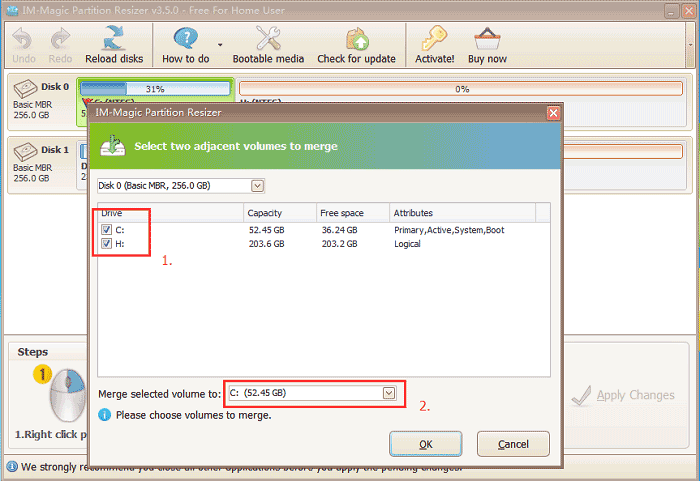Close the merge dialog with red X
Image resolution: width=700 pixels, height=481 pixels.
pyautogui.click(x=553, y=113)
